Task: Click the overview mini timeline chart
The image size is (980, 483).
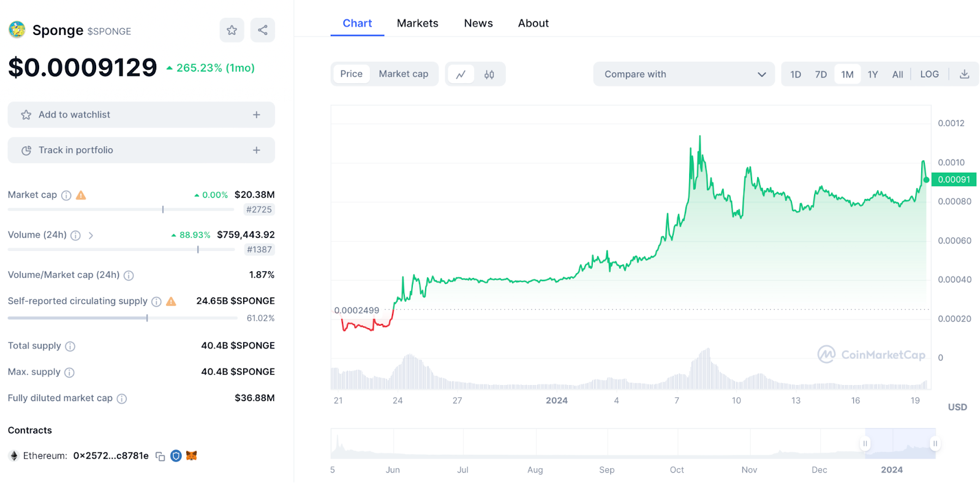Action: (x=633, y=444)
